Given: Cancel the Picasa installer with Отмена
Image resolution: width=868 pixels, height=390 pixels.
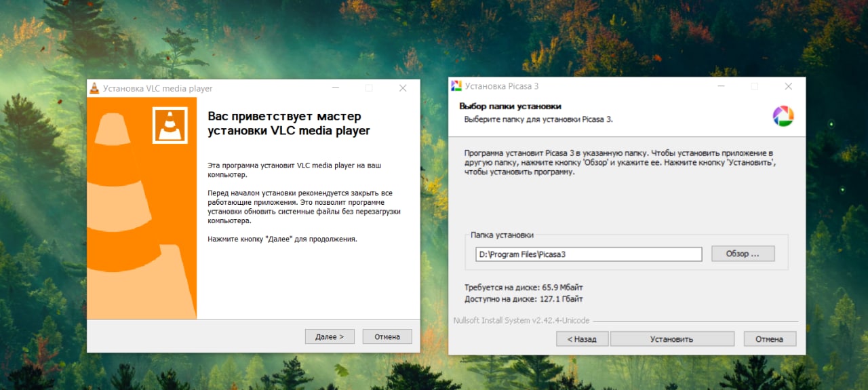Looking at the screenshot, I should click(770, 339).
